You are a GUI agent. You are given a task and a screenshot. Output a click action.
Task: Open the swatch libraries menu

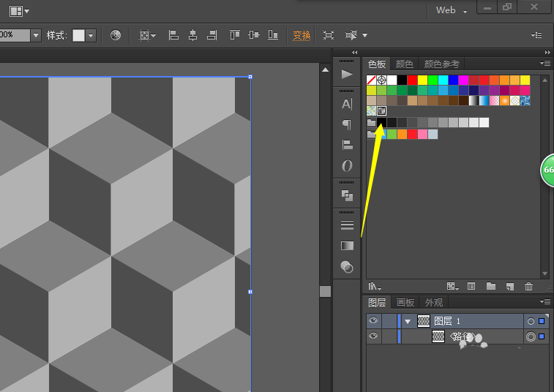375,286
